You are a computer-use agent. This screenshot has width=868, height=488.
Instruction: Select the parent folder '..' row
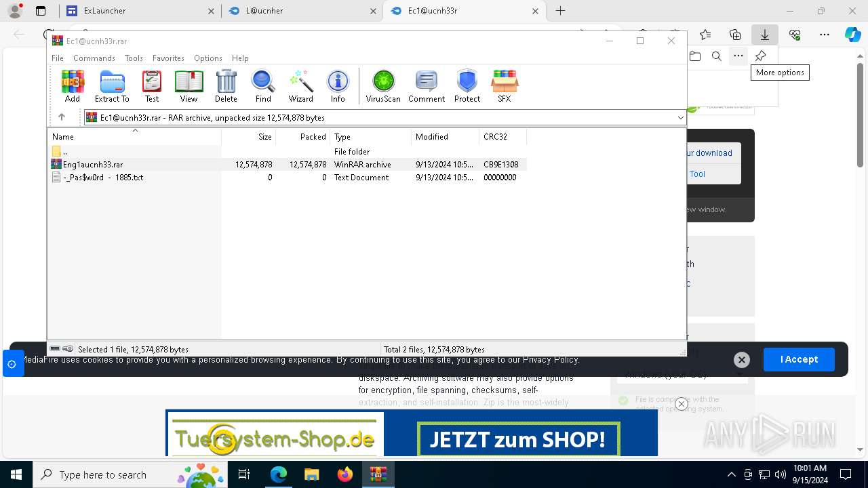[288, 151]
